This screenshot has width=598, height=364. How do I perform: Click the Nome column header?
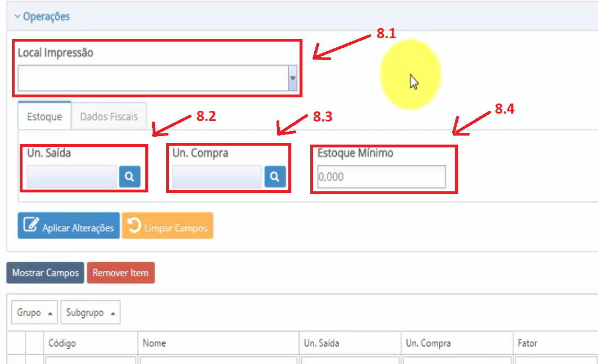(218, 343)
